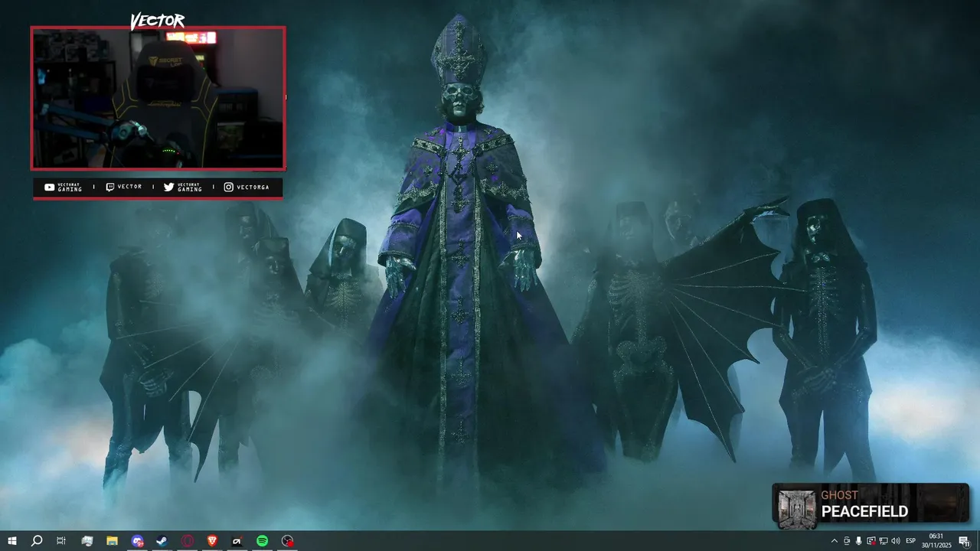Open OBS Studio from the taskbar

pyautogui.click(x=287, y=541)
